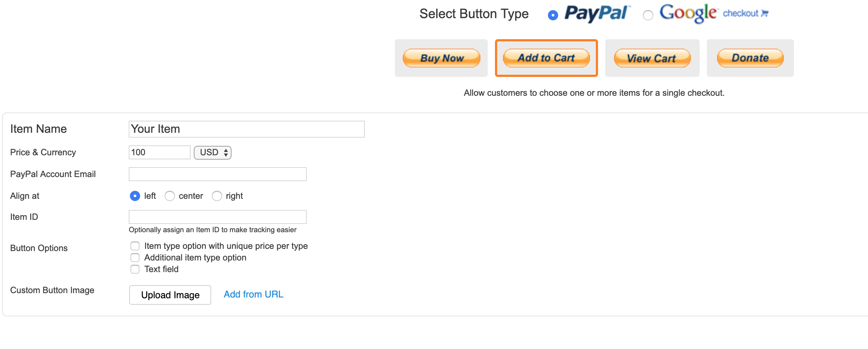Set alignment to center
Image resolution: width=868 pixels, height=349 pixels.
tap(169, 196)
